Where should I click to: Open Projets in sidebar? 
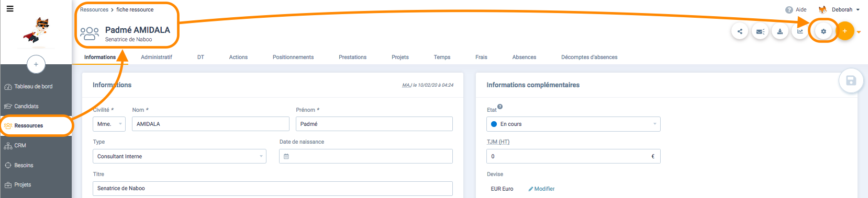tap(36, 185)
